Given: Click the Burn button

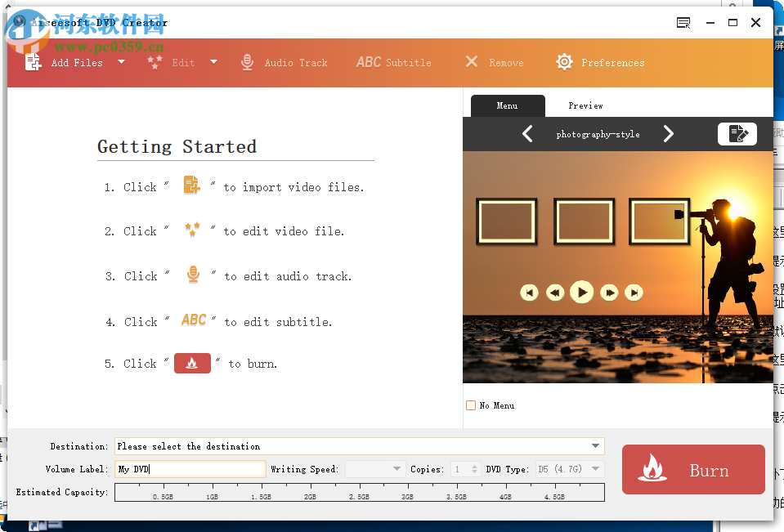Looking at the screenshot, I should pos(692,469).
